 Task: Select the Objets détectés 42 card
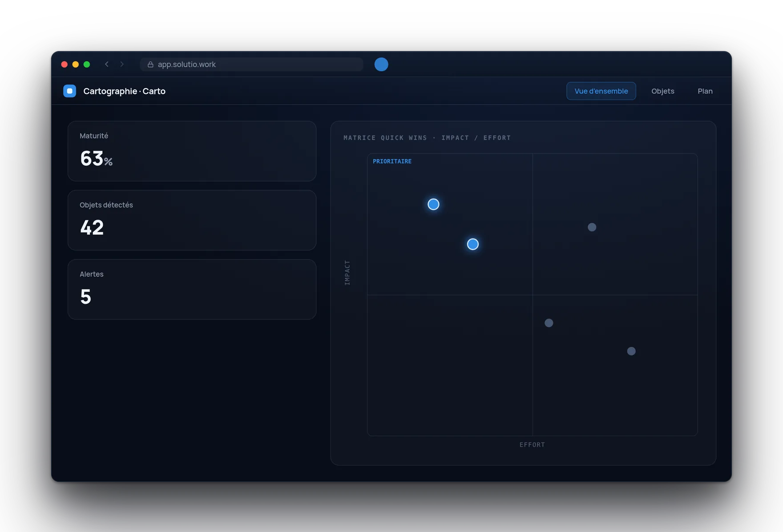pyautogui.click(x=192, y=220)
